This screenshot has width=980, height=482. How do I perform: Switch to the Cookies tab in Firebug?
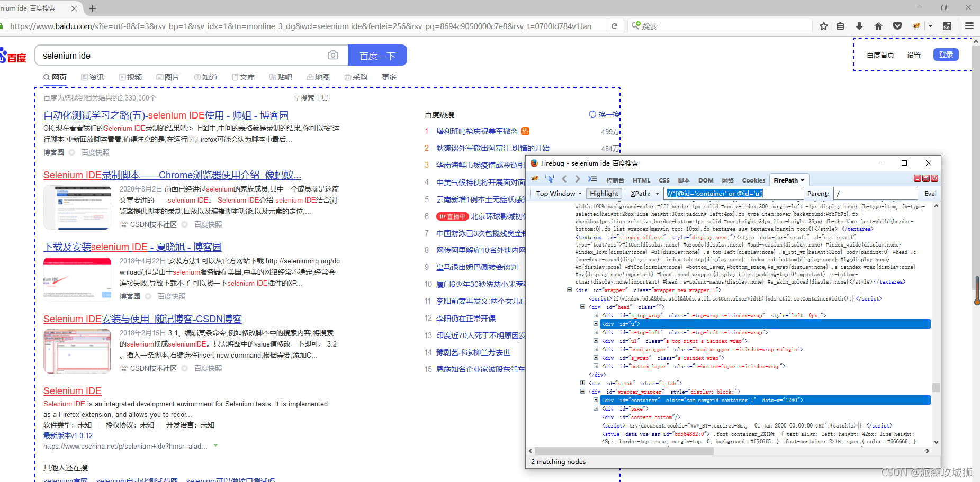[x=753, y=180]
